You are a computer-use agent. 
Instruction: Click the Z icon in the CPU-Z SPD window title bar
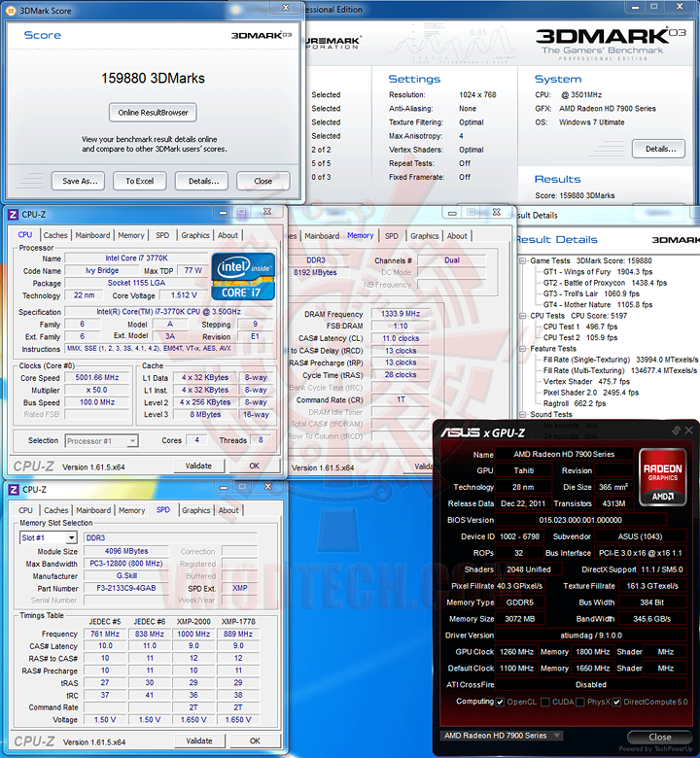click(x=14, y=489)
